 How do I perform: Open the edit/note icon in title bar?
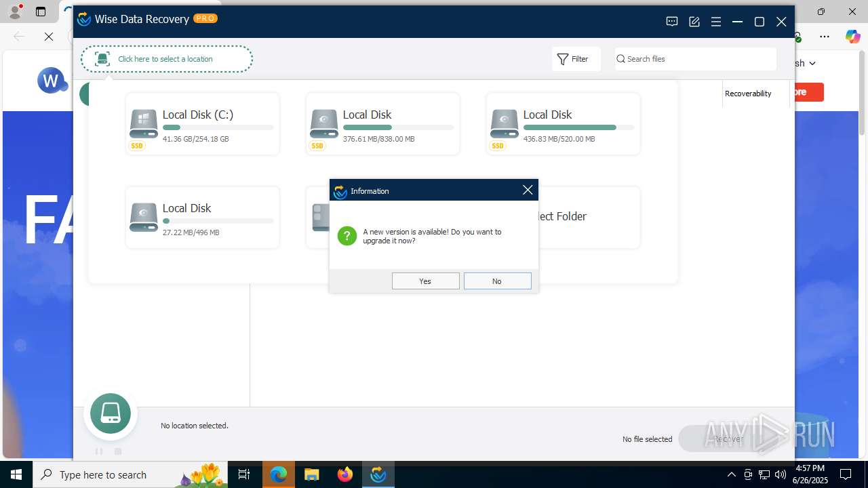pos(694,22)
